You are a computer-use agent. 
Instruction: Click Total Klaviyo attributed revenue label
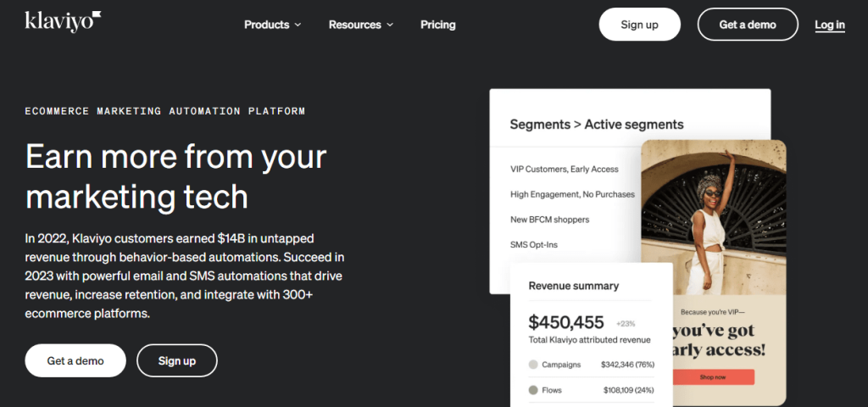pos(590,340)
